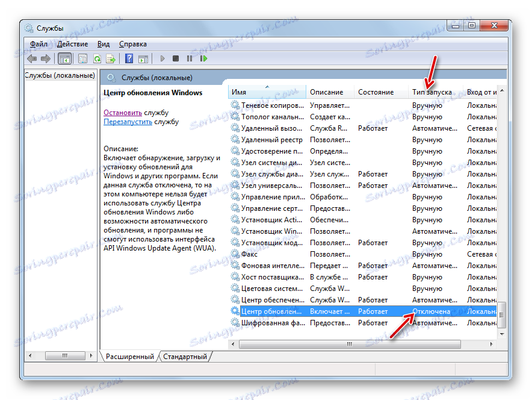Select the Узел универсальных service row
This screenshot has height=400, width=532.
(363, 186)
